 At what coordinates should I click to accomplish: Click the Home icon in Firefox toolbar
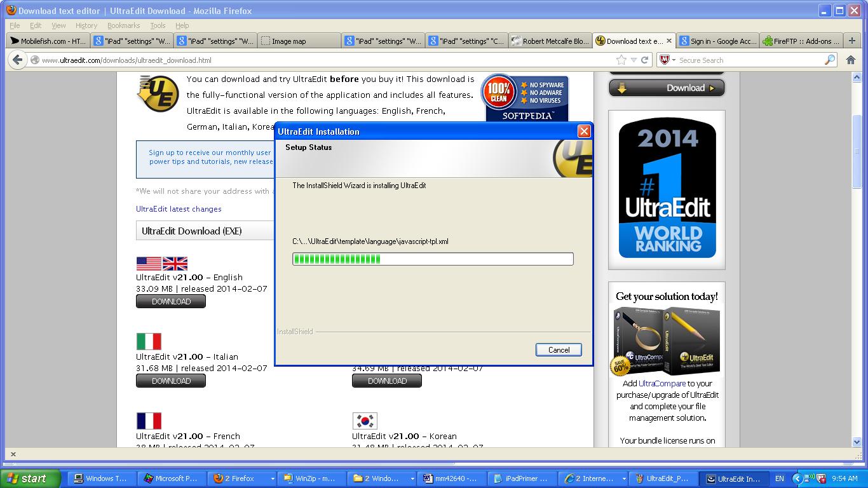[851, 60]
